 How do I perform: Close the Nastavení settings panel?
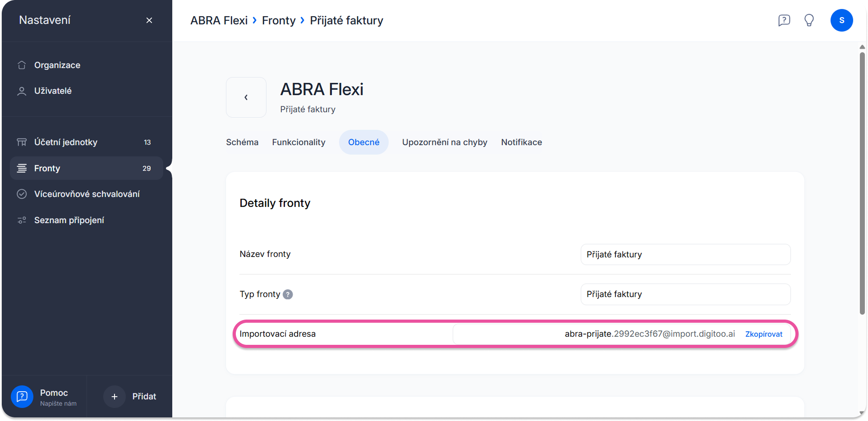(149, 20)
